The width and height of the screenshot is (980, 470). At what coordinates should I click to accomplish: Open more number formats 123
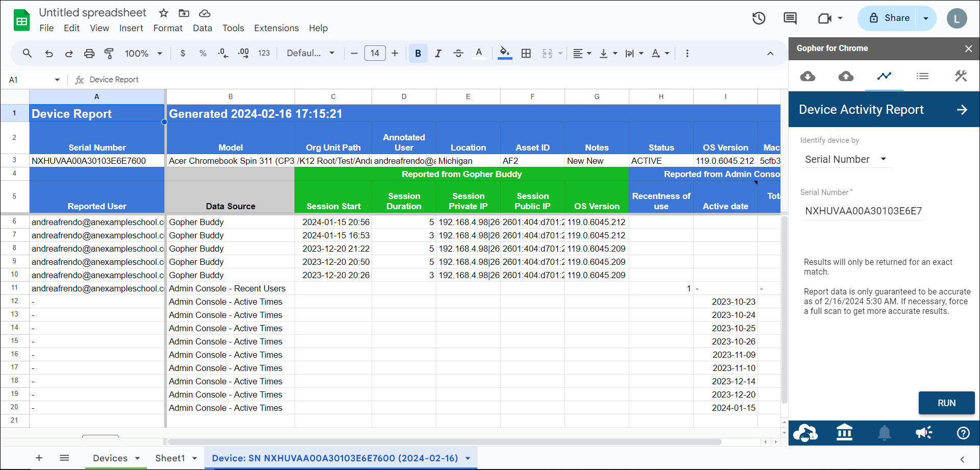pyautogui.click(x=264, y=53)
